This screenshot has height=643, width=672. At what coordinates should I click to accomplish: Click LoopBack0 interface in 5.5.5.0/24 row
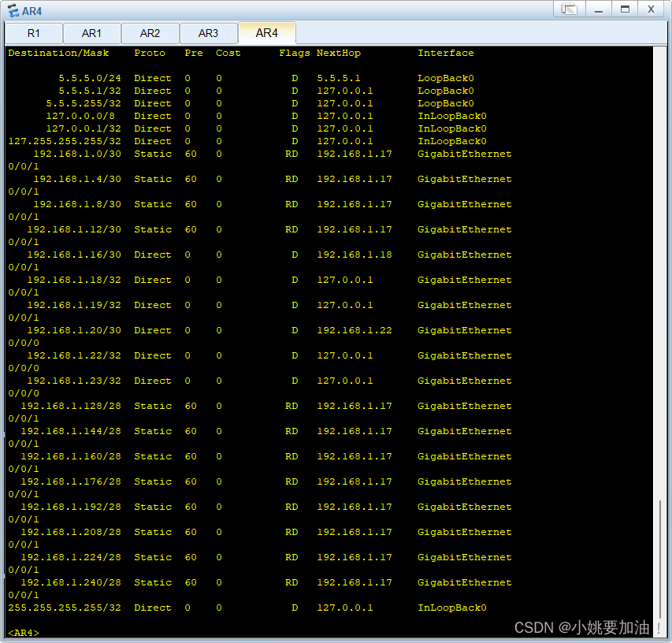pyautogui.click(x=446, y=79)
